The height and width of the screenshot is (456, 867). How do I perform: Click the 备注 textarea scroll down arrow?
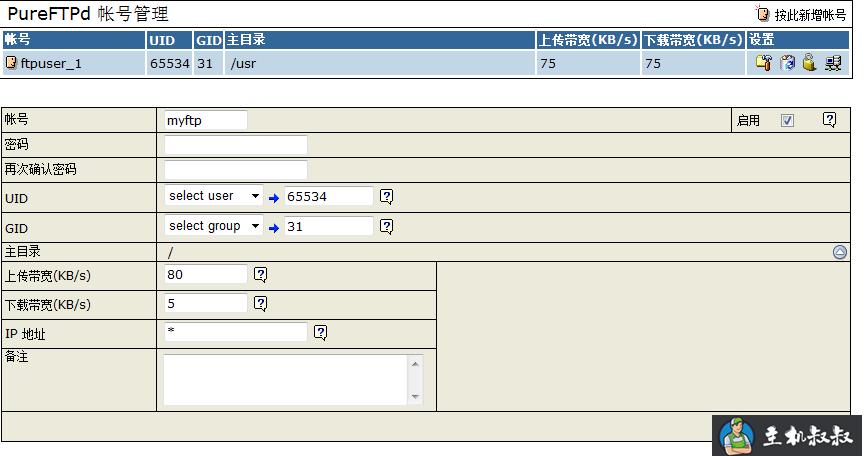[415, 396]
